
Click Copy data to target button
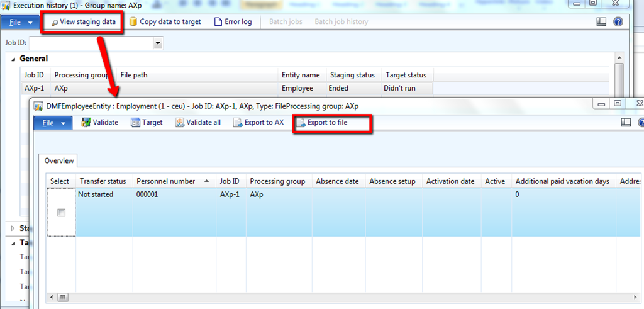(165, 22)
